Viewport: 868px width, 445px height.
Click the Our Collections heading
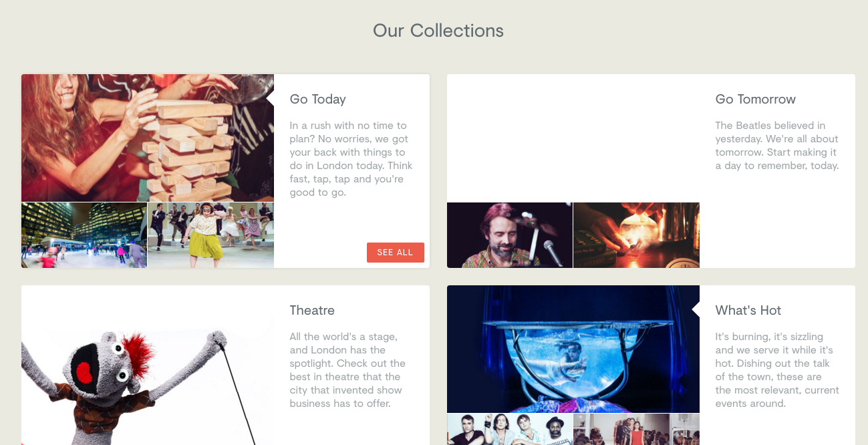click(x=438, y=31)
